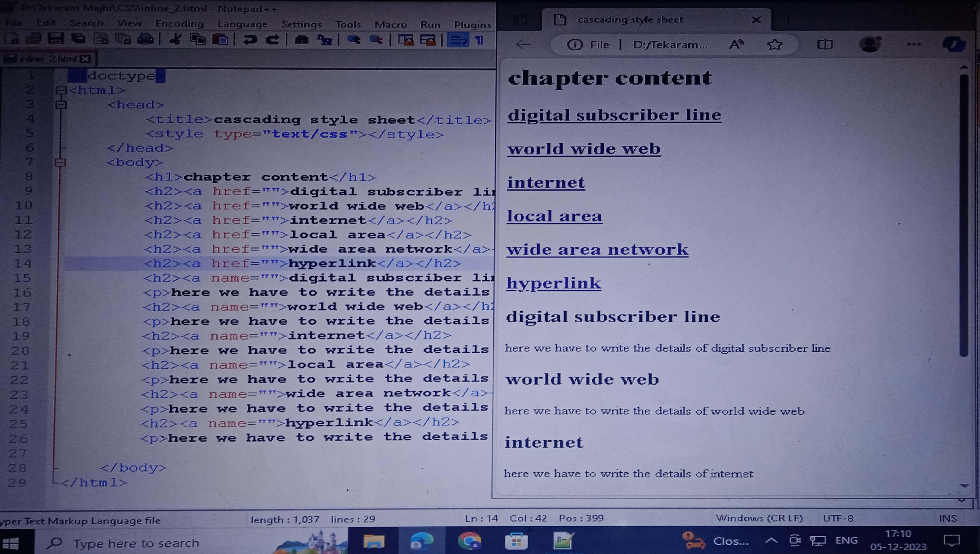This screenshot has width=980, height=554.
Task: Toggle the Word wrap toolbar button
Action: click(458, 40)
